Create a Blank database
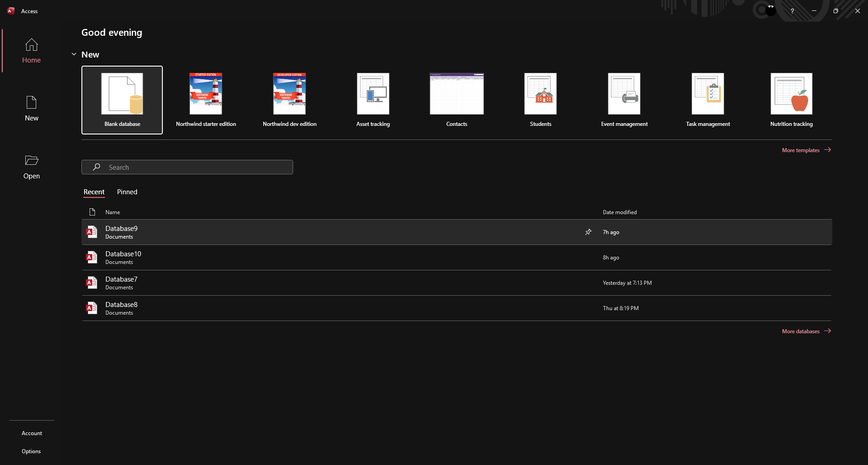Viewport: 868px width, 465px height. click(x=122, y=100)
